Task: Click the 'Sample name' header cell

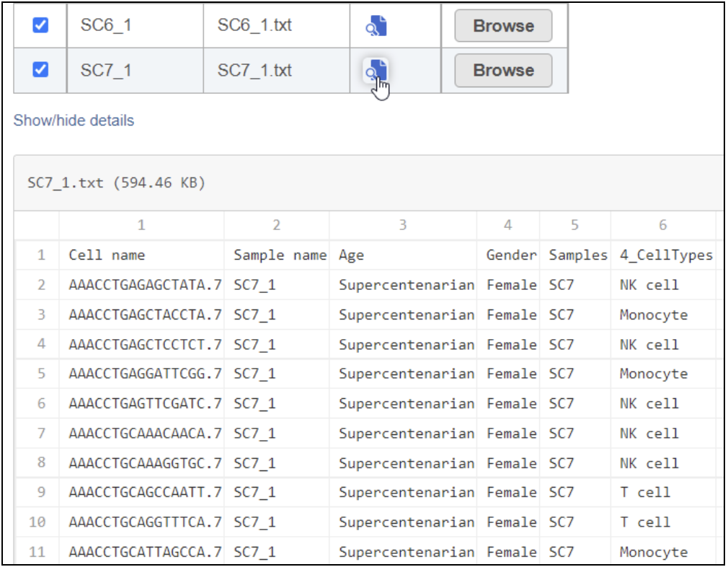Action: [280, 255]
